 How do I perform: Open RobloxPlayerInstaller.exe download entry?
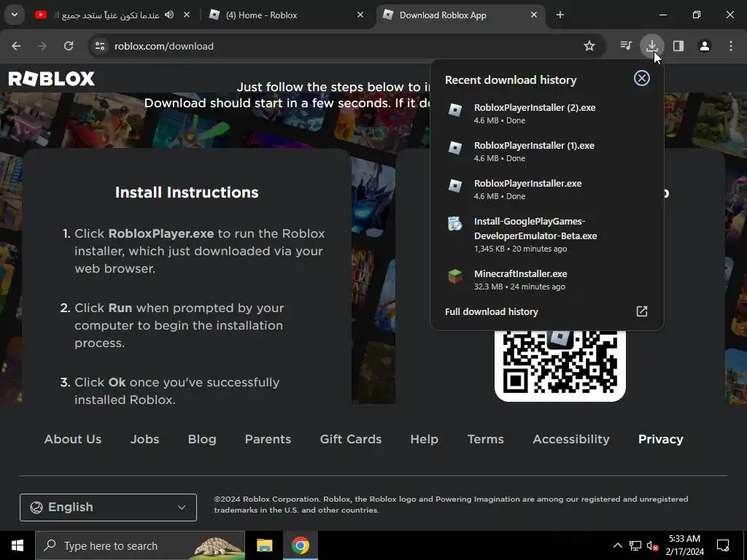[546, 189]
